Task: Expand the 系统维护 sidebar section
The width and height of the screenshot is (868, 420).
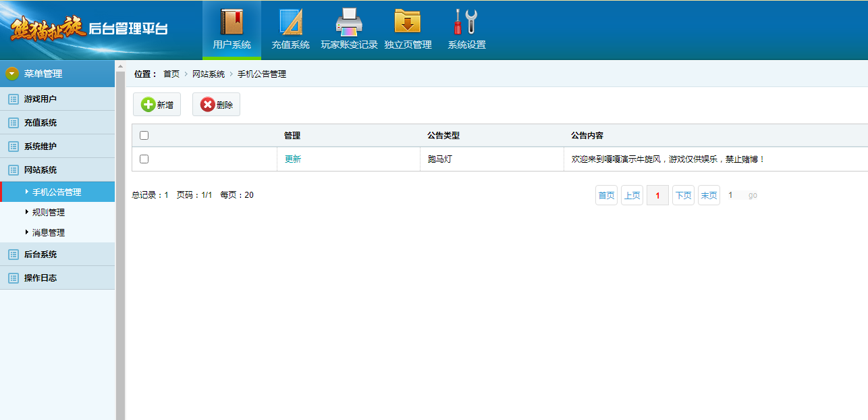Action: tap(40, 147)
